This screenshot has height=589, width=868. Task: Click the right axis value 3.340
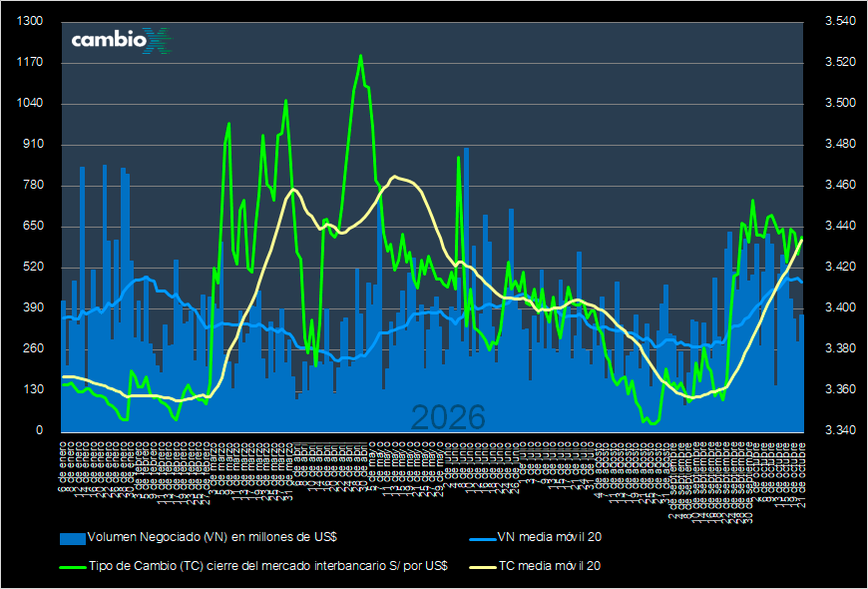point(840,431)
